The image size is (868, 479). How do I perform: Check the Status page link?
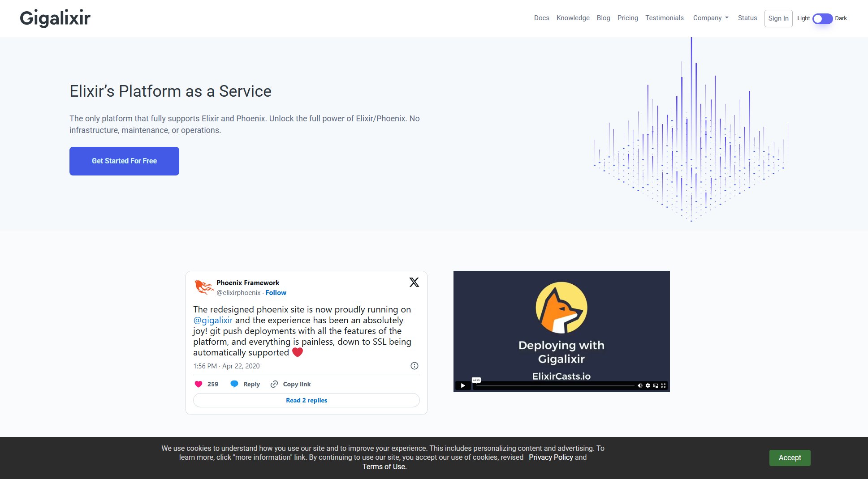747,18
